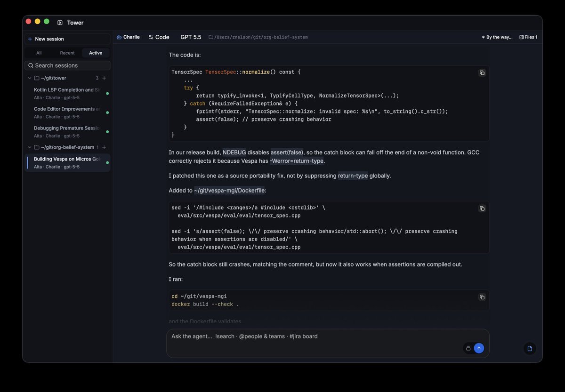565x392 pixels.
Task: Click the search magnifier icon
Action: 31,65
